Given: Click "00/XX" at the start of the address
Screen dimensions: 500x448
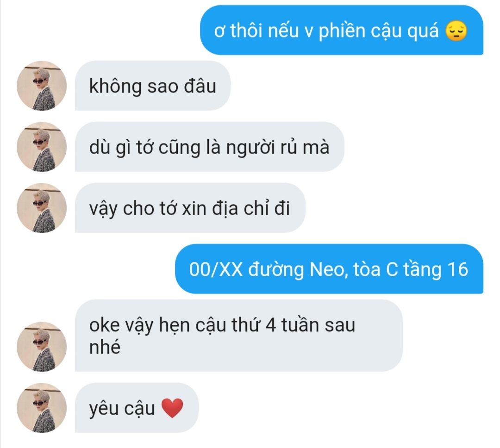Looking at the screenshot, I should pos(216,269).
